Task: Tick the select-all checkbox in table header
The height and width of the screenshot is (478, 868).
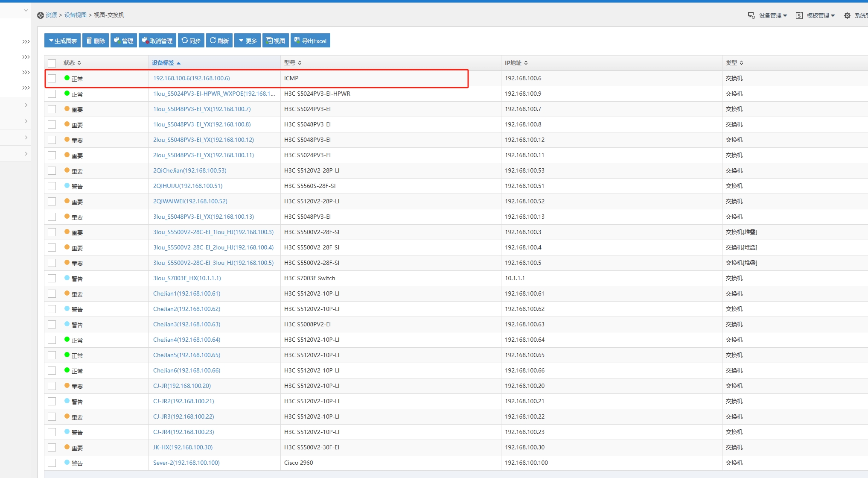Action: tap(52, 63)
